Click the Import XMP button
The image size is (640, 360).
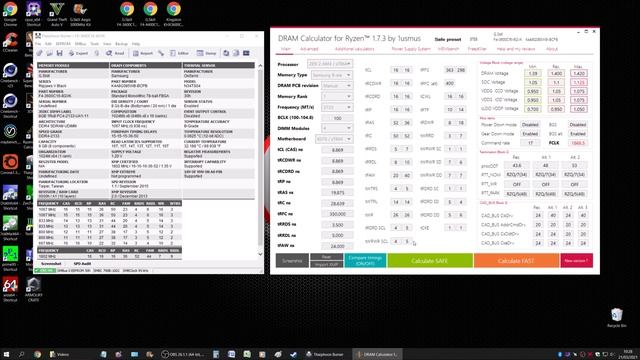(326, 264)
